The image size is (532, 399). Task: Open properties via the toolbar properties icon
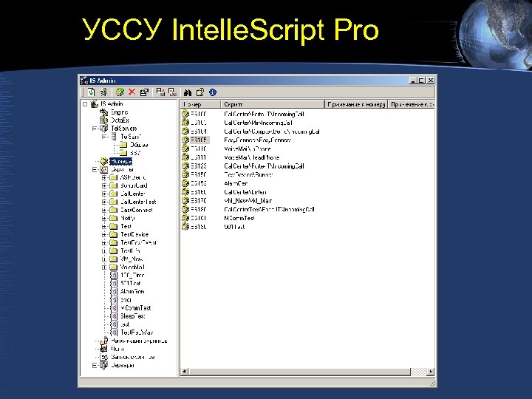coord(144,92)
